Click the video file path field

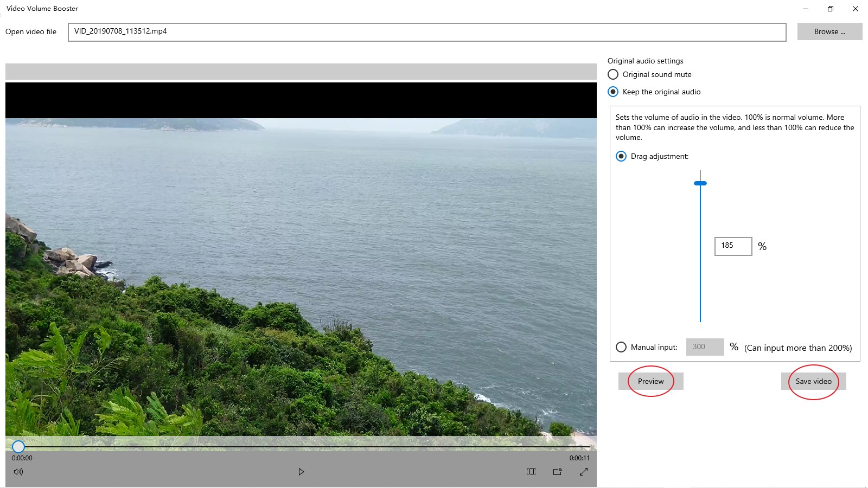click(x=427, y=32)
